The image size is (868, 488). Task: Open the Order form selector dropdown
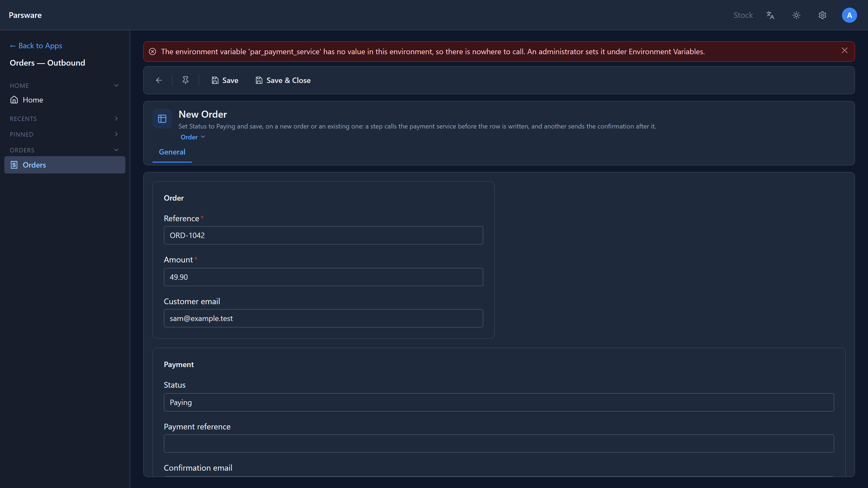(x=193, y=137)
